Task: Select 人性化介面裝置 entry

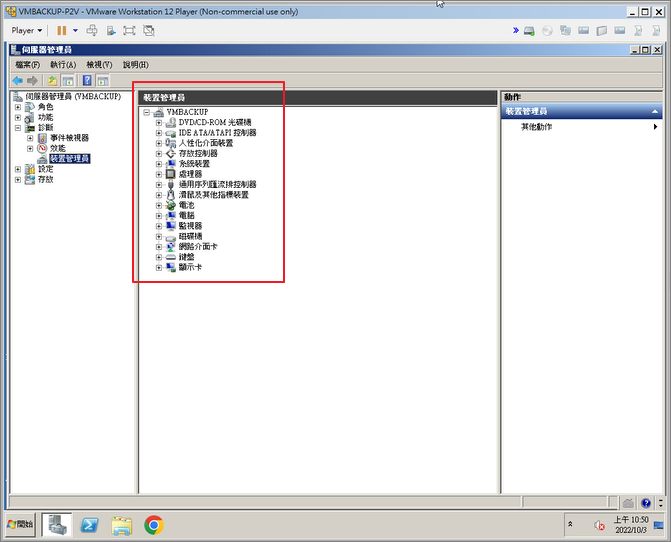Action: [206, 143]
